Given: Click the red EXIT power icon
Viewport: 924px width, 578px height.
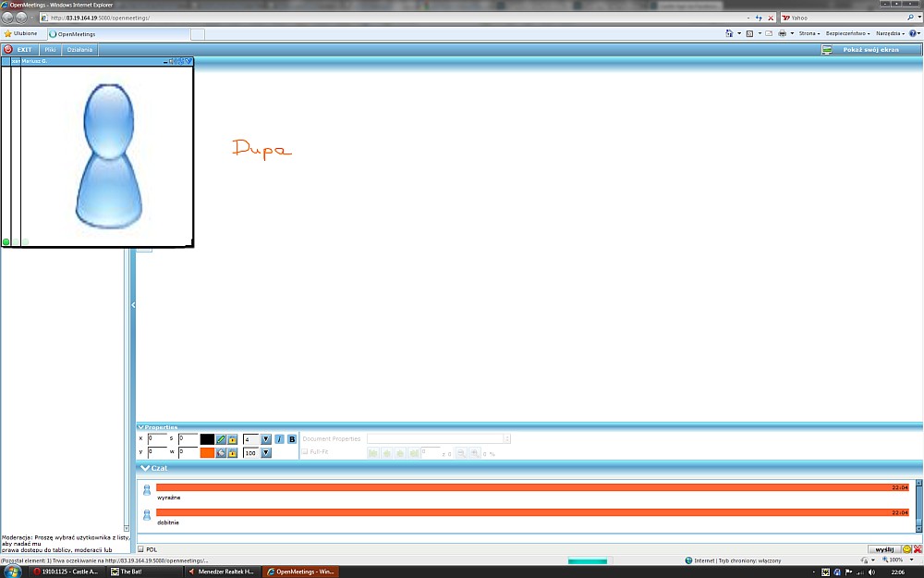Looking at the screenshot, I should click(8, 49).
